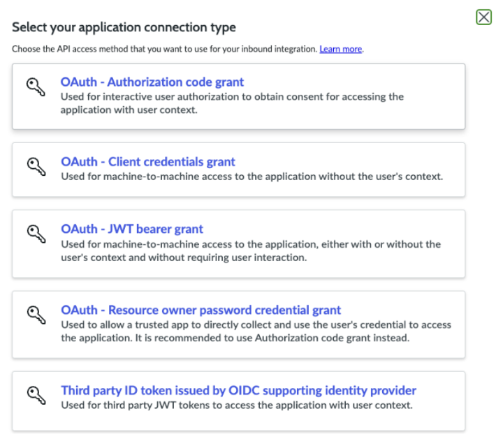The height and width of the screenshot is (448, 496).
Task: Choose OAuth - Client credentials grant title
Action: pyautogui.click(x=148, y=161)
